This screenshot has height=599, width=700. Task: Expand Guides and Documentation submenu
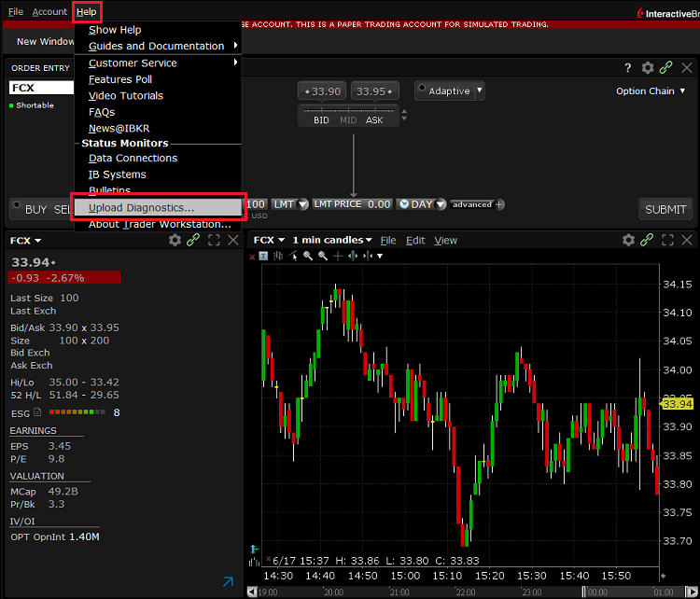(158, 46)
